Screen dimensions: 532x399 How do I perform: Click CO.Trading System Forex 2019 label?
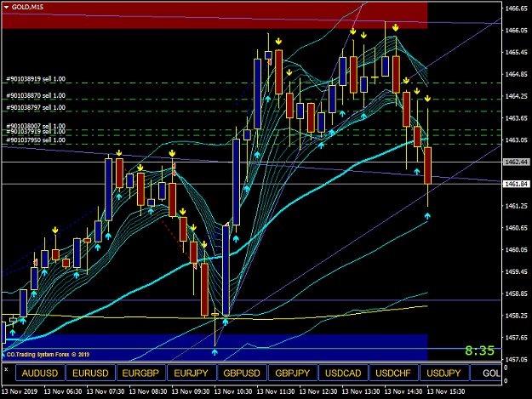[49, 355]
